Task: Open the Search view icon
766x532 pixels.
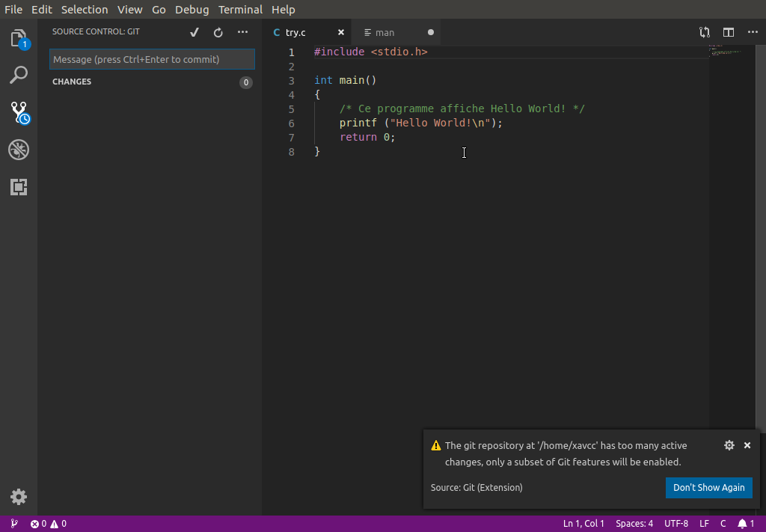Action: click(19, 75)
